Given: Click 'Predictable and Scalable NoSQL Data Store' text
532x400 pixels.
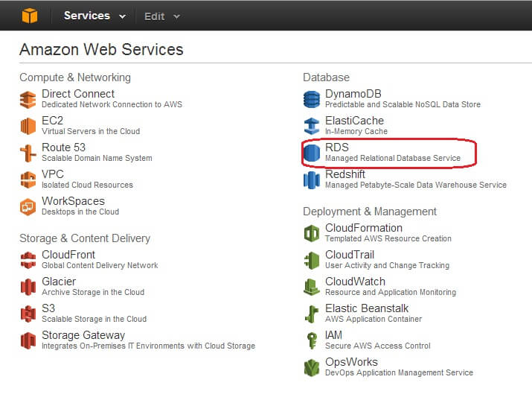Looking at the screenshot, I should coord(403,104).
